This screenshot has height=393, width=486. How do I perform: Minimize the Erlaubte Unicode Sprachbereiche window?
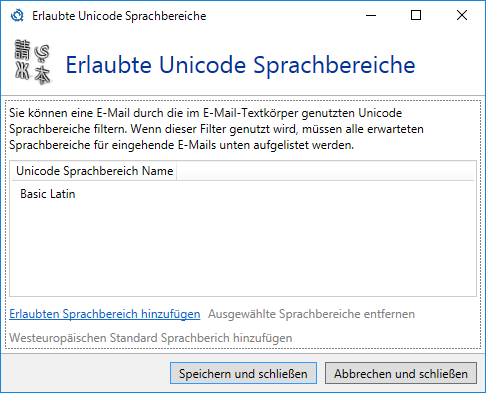(x=371, y=15)
